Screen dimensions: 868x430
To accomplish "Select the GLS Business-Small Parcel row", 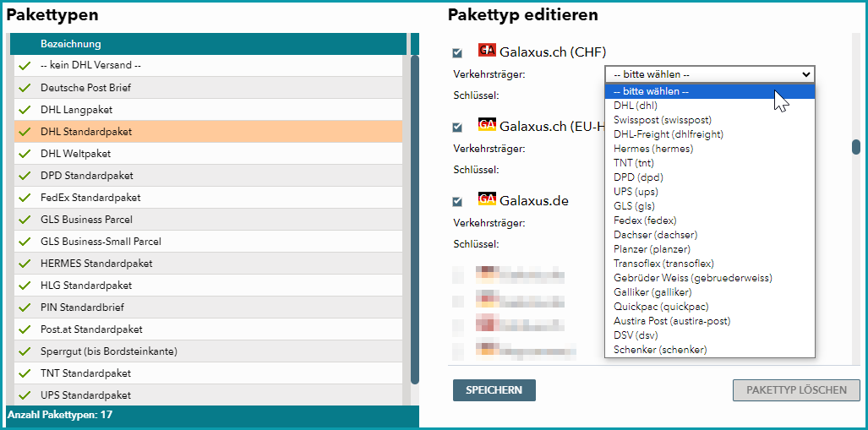I will coord(208,242).
